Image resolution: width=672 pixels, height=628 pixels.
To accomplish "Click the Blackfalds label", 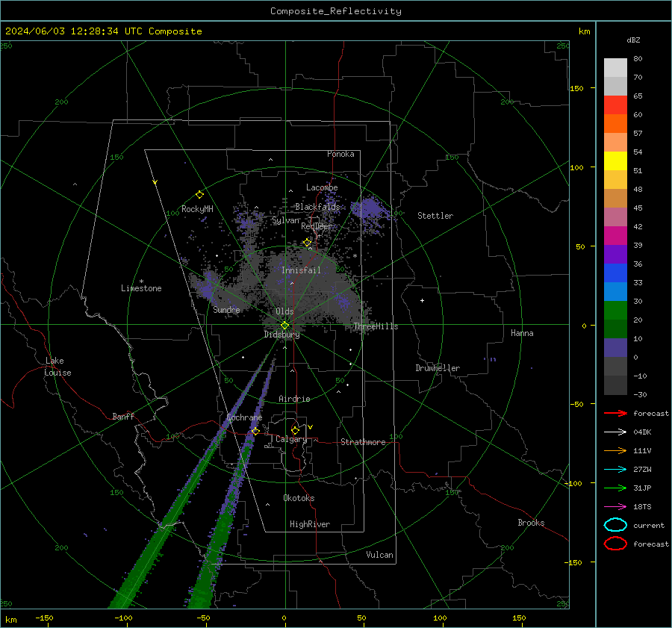I will [317, 207].
